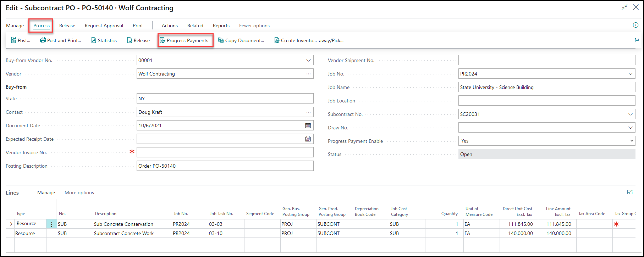The height and width of the screenshot is (257, 644).
Task: Open Document Date calendar picker
Action: pos(308,125)
